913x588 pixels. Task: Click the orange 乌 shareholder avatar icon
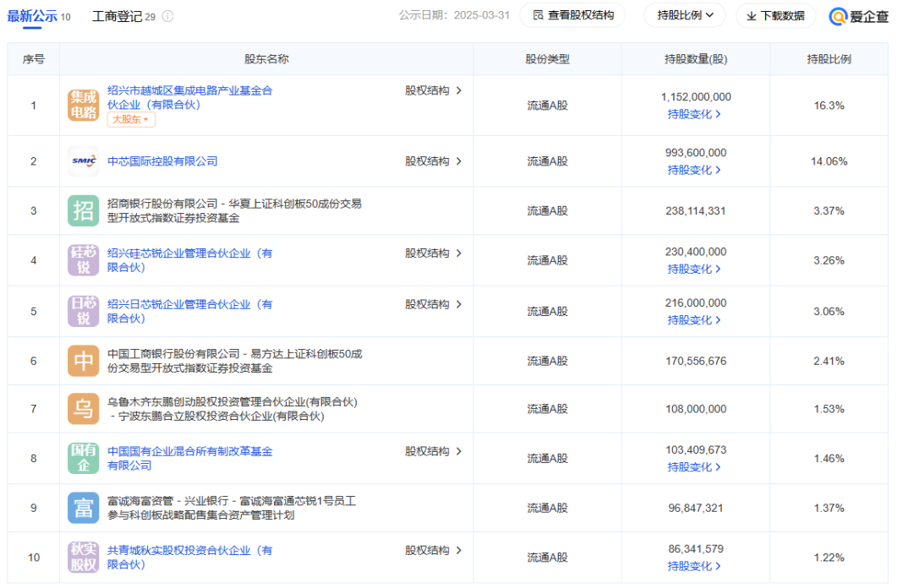[84, 409]
